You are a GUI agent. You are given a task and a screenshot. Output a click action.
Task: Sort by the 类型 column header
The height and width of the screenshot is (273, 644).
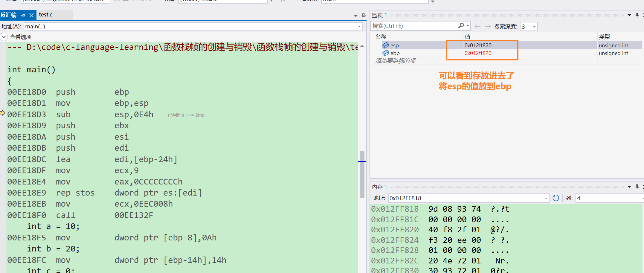click(x=604, y=36)
